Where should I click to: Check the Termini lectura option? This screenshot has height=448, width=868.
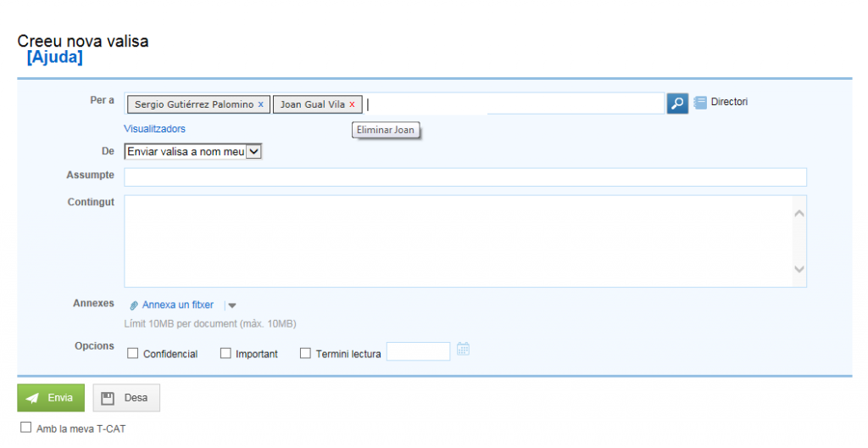(x=305, y=354)
